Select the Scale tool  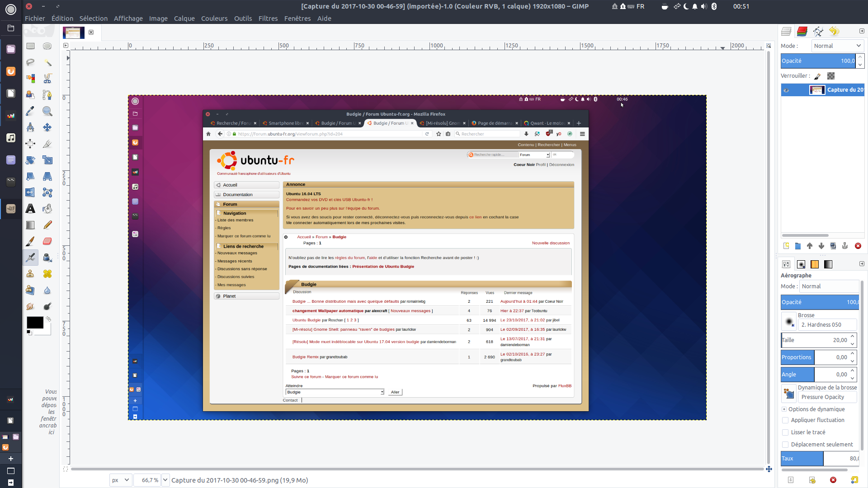click(47, 160)
